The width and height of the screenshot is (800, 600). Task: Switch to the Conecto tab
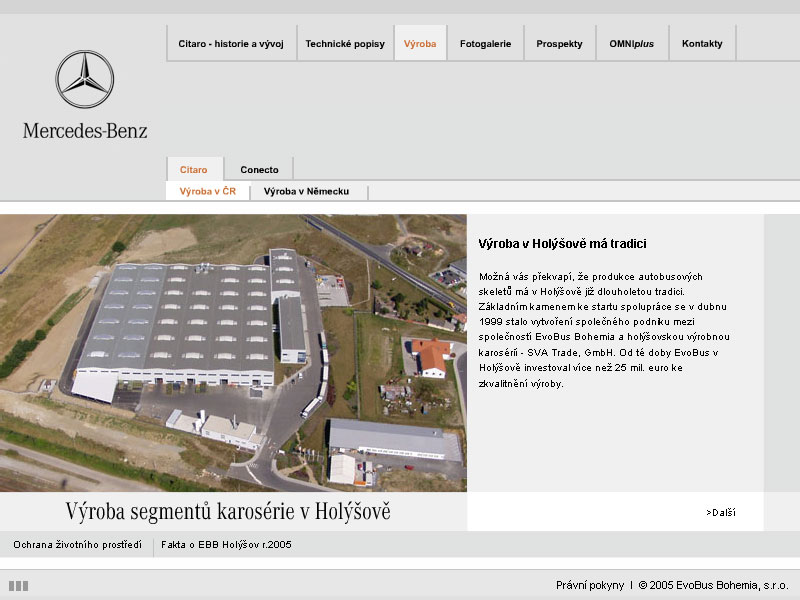pyautogui.click(x=259, y=169)
